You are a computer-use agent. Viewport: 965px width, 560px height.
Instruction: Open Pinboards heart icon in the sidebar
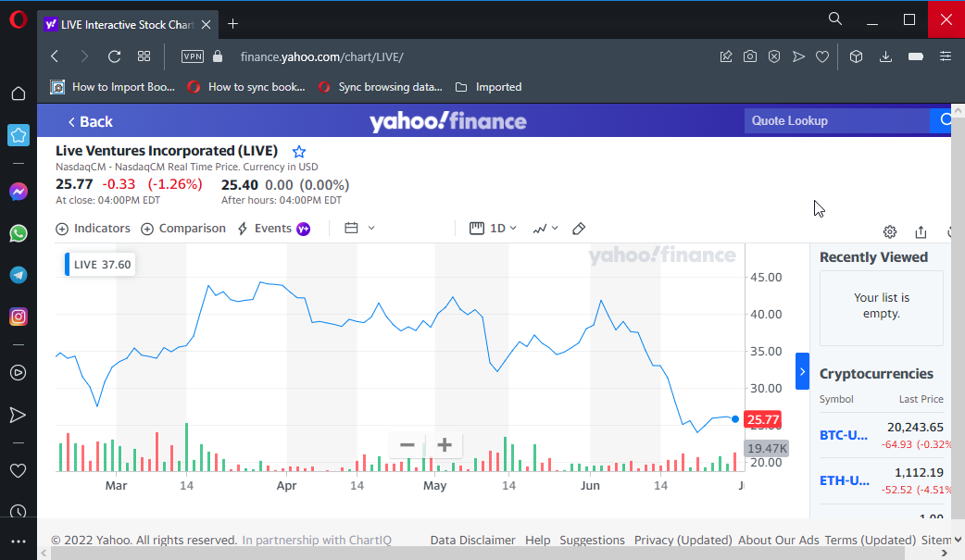click(x=19, y=471)
